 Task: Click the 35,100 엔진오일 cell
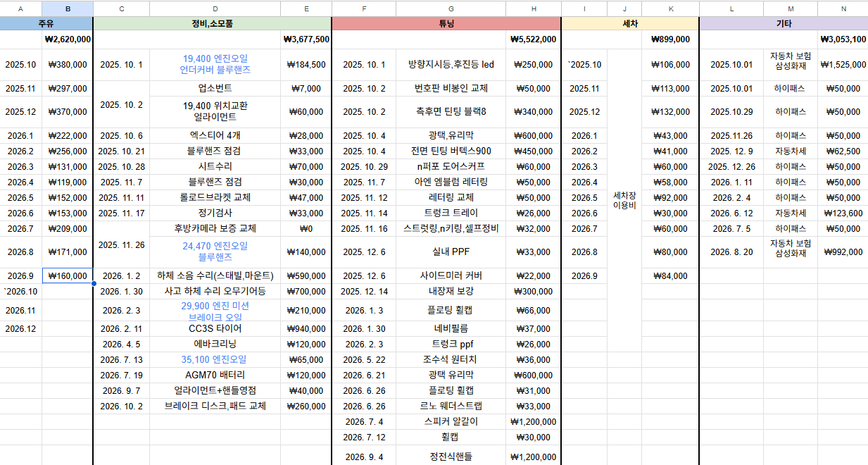tap(215, 359)
